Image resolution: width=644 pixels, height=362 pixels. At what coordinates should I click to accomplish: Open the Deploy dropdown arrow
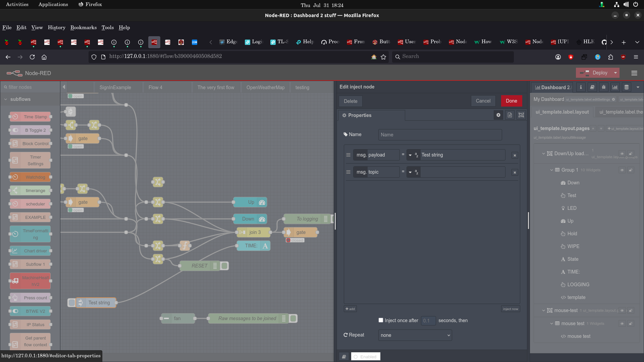pos(615,73)
